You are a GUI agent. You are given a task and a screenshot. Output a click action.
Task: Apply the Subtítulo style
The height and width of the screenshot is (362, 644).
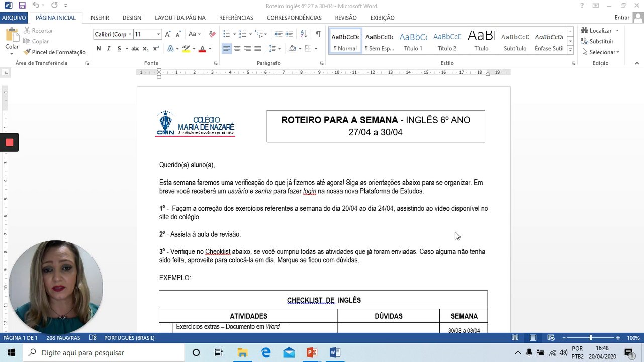pyautogui.click(x=515, y=41)
